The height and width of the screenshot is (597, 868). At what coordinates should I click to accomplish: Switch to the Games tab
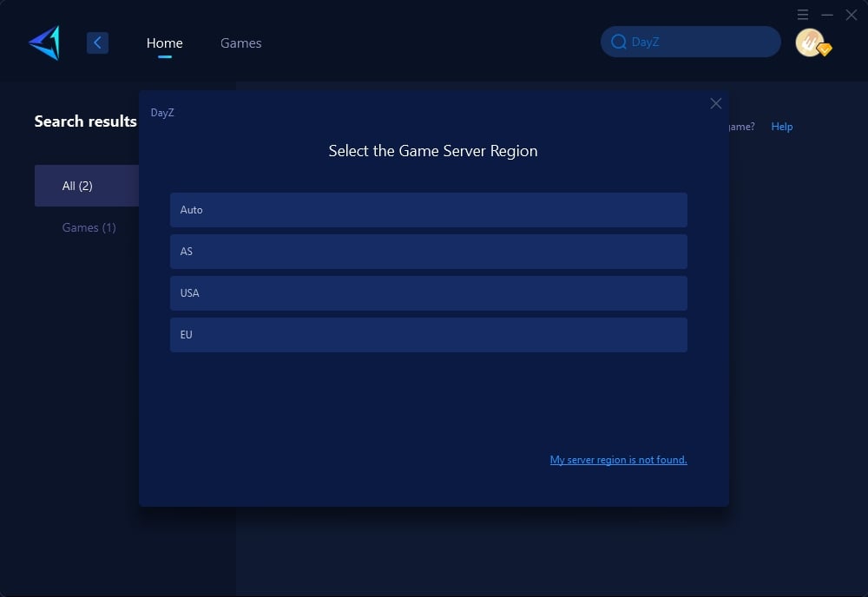tap(240, 43)
